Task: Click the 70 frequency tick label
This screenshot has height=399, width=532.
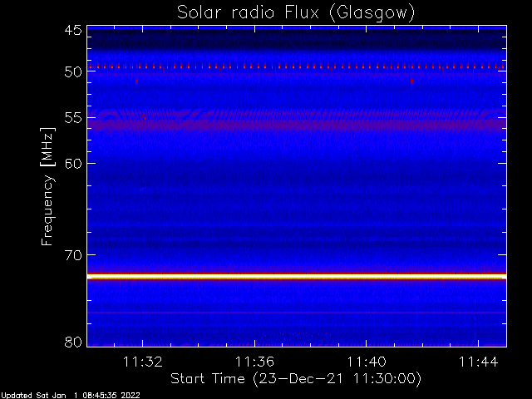Action: [73, 255]
